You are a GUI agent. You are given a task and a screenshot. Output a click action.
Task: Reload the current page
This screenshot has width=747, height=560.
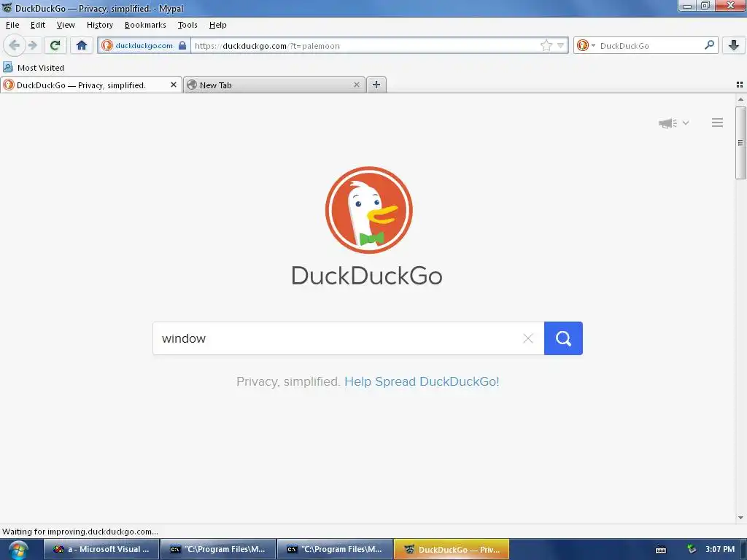pyautogui.click(x=55, y=45)
